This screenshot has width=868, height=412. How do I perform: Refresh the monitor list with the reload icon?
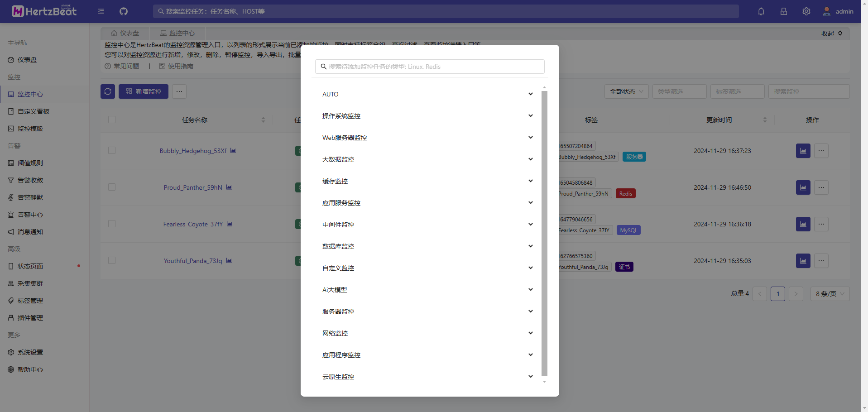point(107,91)
